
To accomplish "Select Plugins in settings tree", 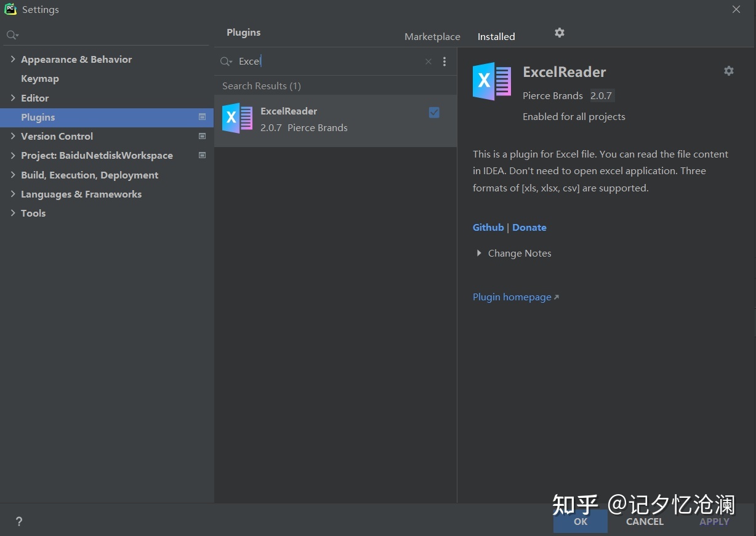I will tap(107, 117).
